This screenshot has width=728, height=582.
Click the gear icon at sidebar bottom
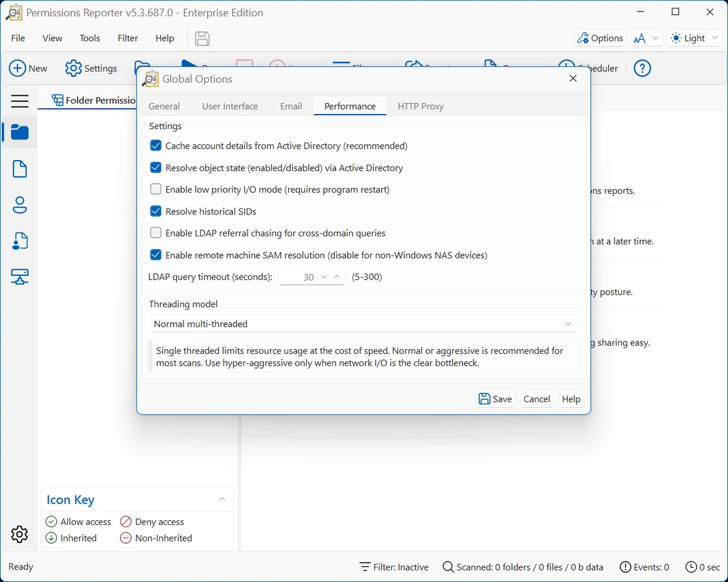19,534
